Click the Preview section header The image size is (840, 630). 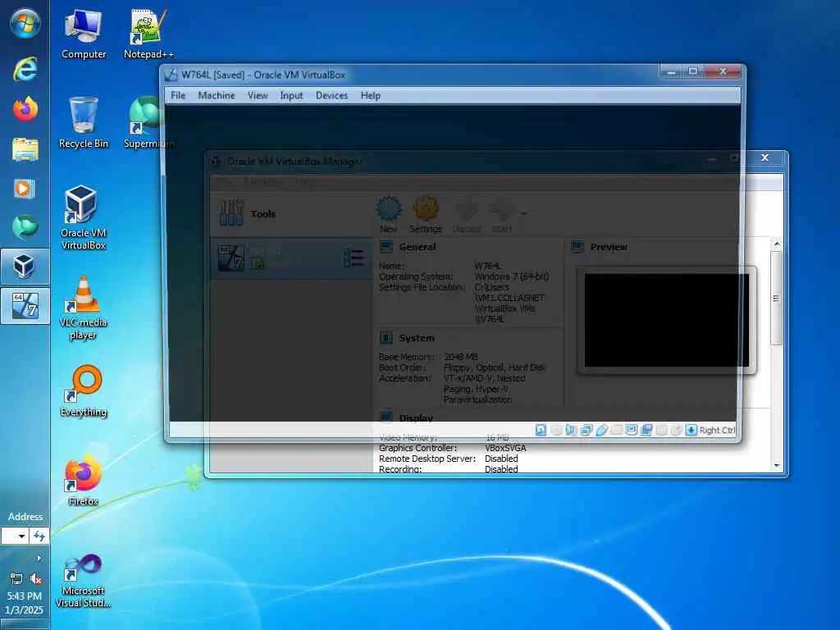[x=609, y=247]
